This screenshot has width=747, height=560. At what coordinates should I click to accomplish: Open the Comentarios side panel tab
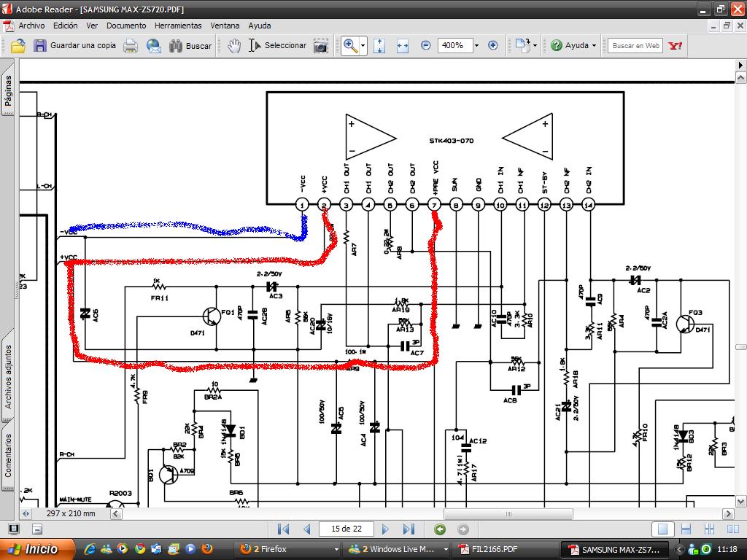pyautogui.click(x=8, y=456)
